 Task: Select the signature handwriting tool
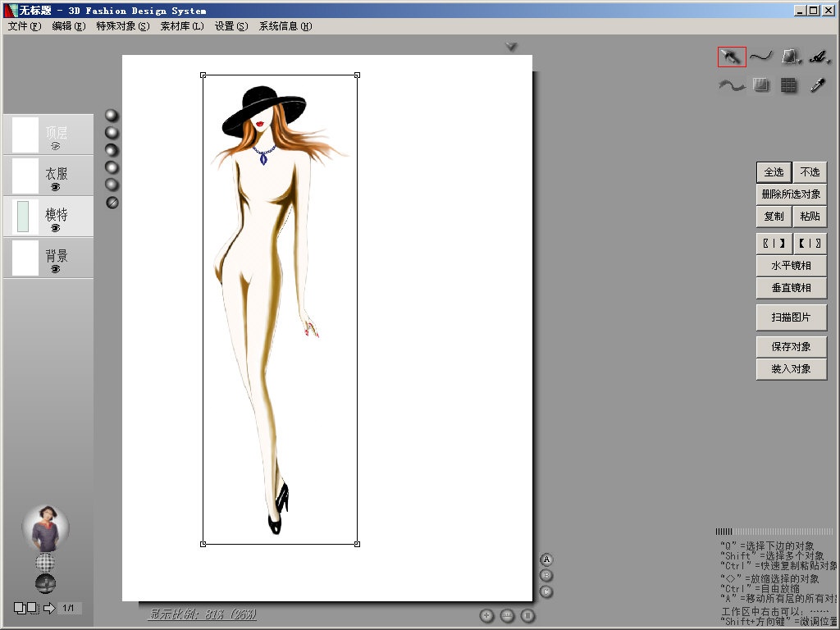(819, 57)
